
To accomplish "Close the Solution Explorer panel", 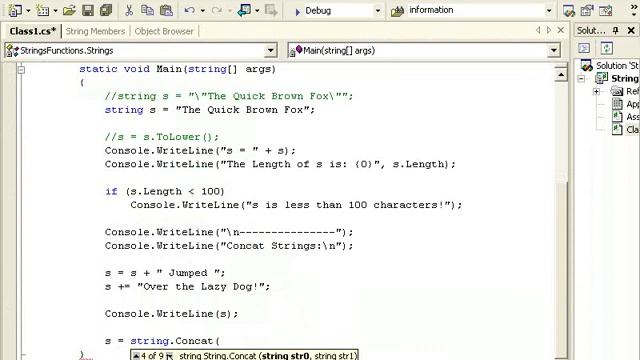I will (x=631, y=30).
